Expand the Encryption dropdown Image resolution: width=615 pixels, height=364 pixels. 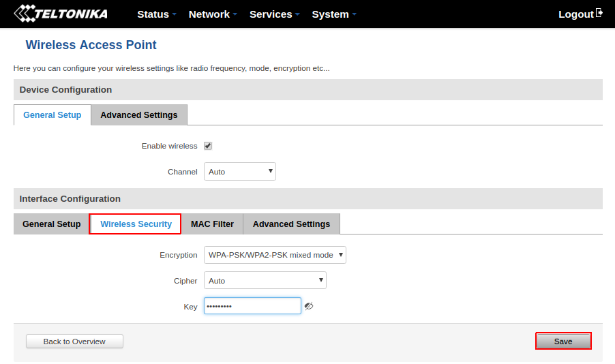(275, 255)
